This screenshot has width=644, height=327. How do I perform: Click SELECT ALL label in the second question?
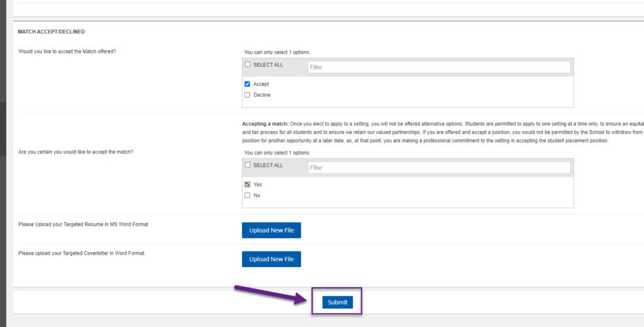268,165
